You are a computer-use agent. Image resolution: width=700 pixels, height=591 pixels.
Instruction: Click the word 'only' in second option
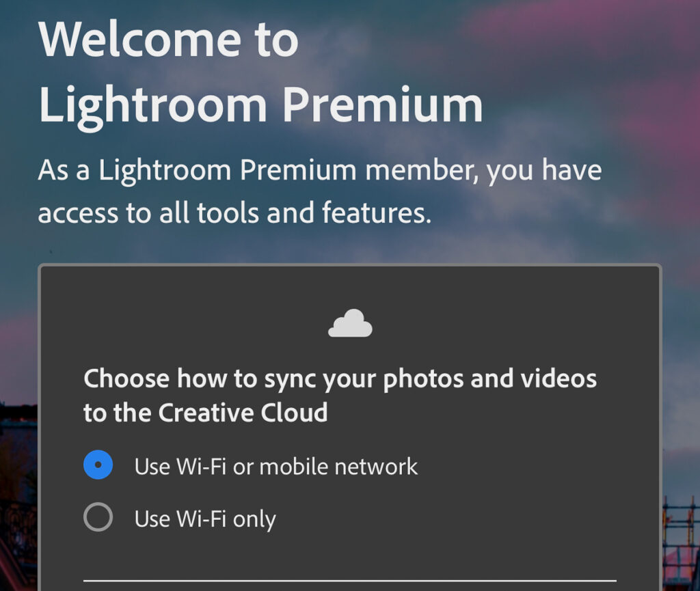click(x=254, y=520)
